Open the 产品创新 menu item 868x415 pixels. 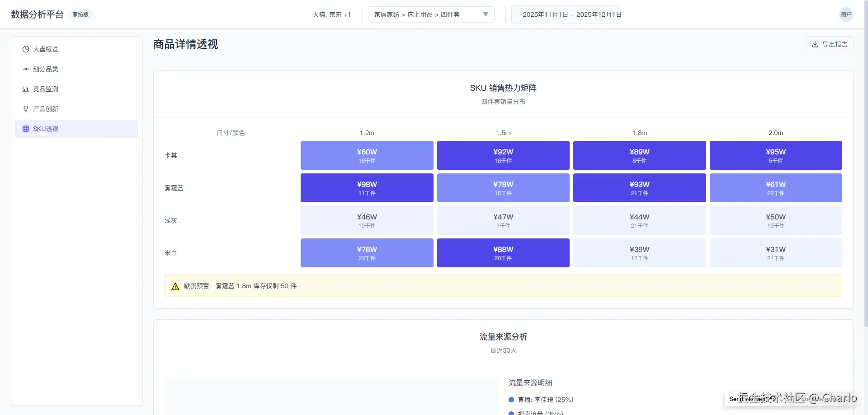pos(46,109)
